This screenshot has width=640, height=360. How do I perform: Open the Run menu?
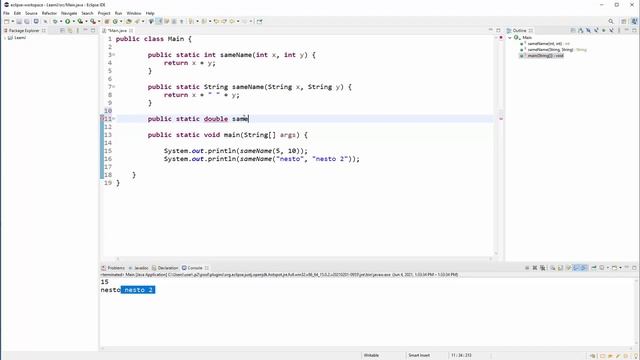(118, 13)
